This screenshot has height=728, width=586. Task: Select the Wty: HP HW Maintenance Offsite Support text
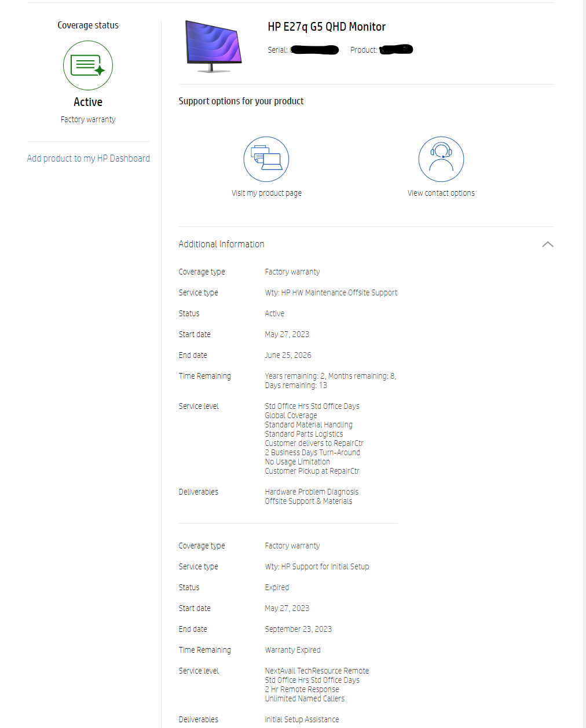tap(331, 292)
